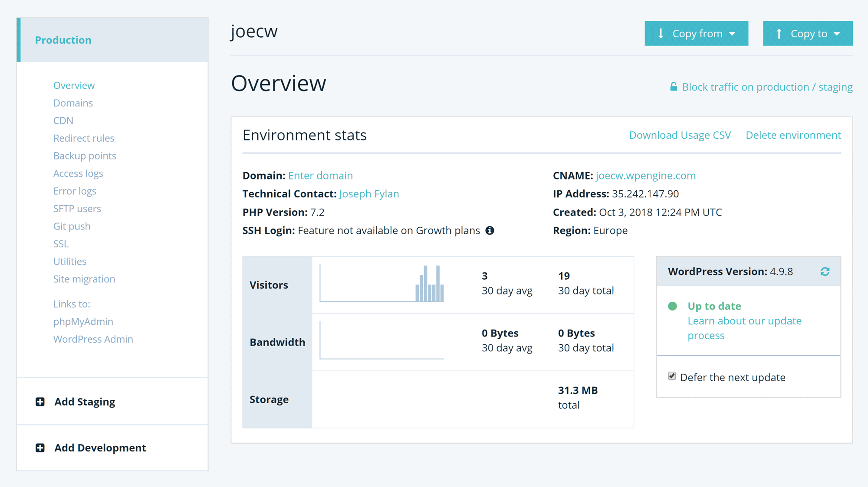Click the Storage 31.3 MB total value
This screenshot has height=487, width=868.
(578, 398)
